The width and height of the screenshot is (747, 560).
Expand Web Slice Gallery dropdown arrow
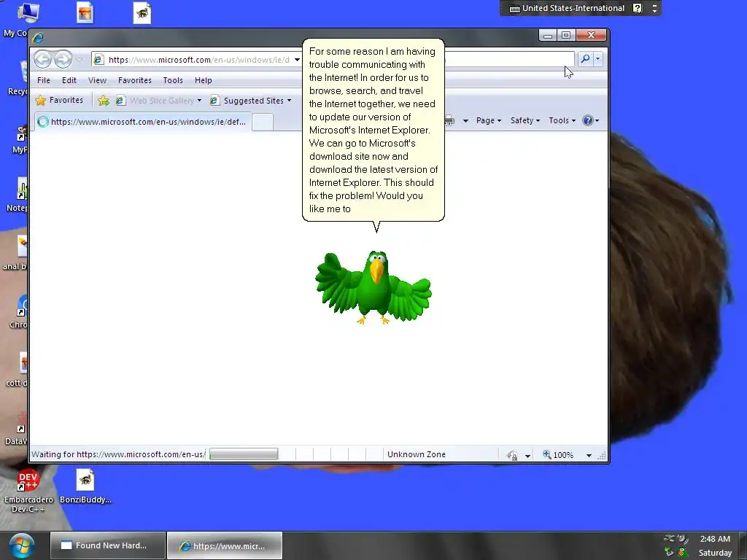pyautogui.click(x=200, y=101)
